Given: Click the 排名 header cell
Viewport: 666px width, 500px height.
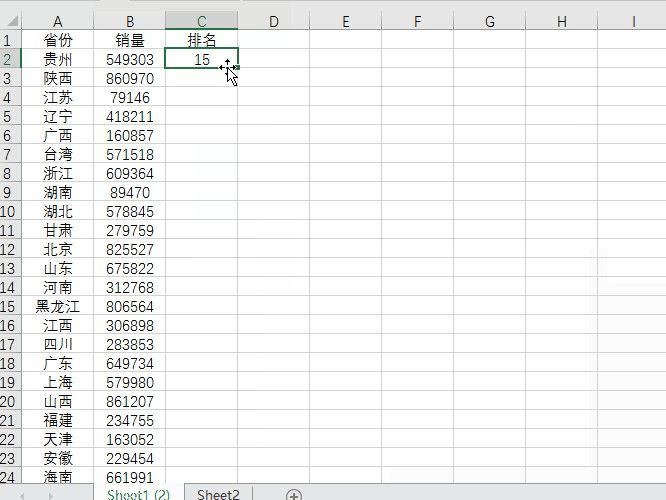Looking at the screenshot, I should point(202,40).
